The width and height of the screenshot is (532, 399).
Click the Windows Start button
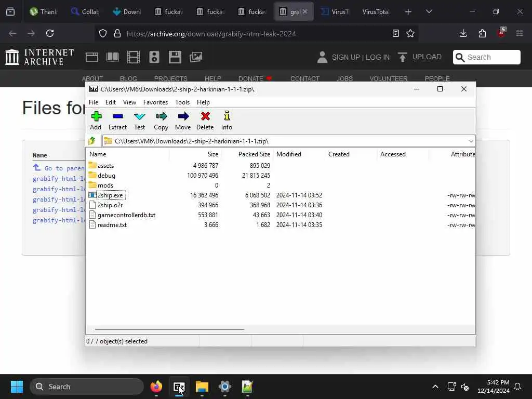pyautogui.click(x=17, y=387)
